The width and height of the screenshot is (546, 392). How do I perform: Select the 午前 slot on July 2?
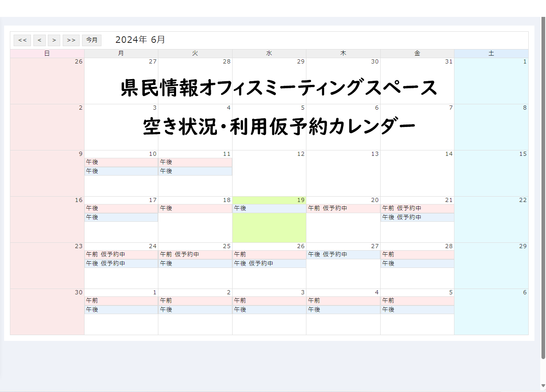(195, 301)
